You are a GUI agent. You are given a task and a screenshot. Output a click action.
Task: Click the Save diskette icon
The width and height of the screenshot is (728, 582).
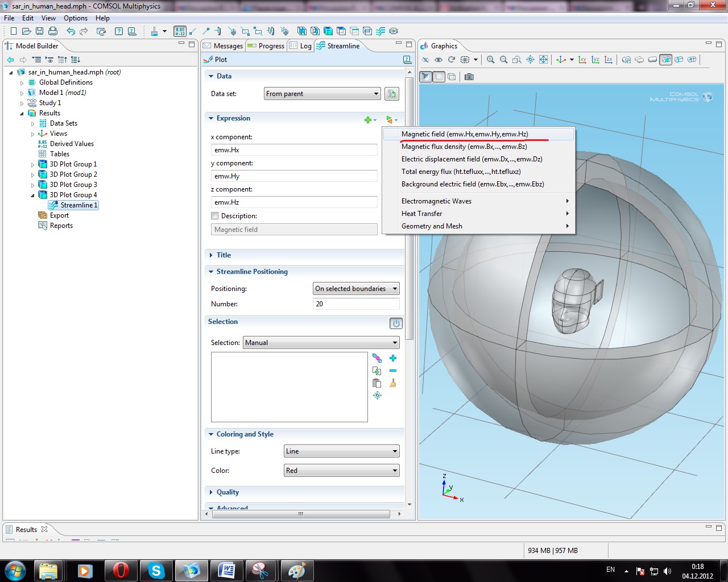(39, 31)
